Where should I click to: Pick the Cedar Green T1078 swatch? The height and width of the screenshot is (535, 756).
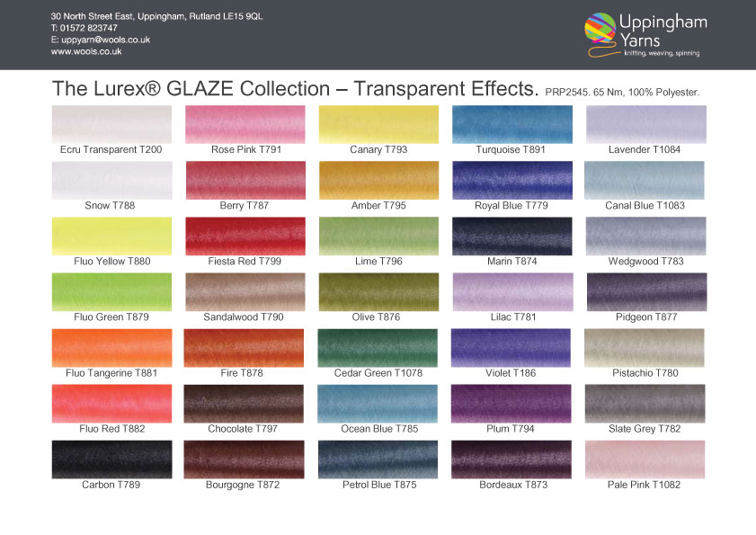[378, 347]
